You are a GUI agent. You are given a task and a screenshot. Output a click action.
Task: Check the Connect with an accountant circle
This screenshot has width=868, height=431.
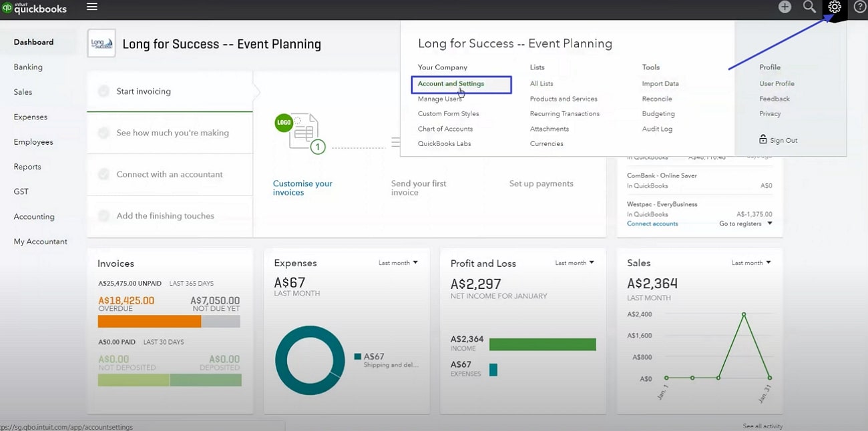click(103, 174)
